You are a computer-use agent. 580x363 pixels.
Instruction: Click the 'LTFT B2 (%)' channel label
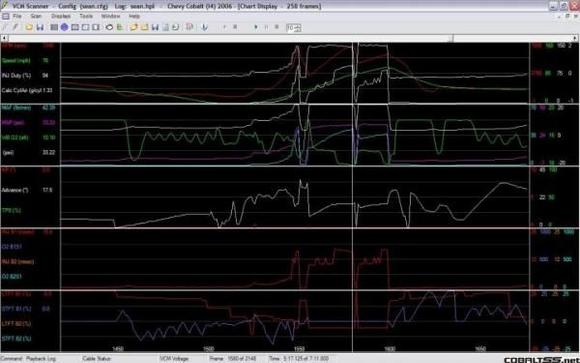(16, 323)
